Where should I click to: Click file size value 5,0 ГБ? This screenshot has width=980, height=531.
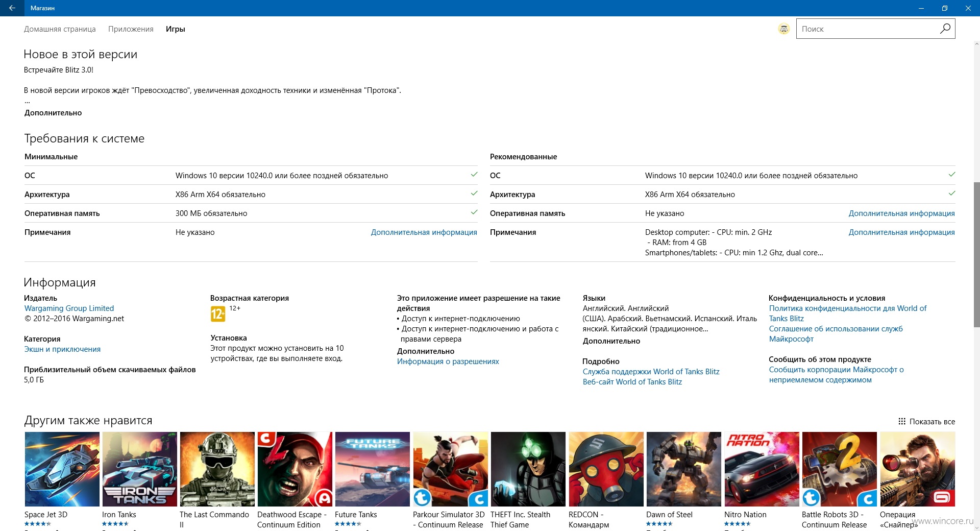pos(34,380)
